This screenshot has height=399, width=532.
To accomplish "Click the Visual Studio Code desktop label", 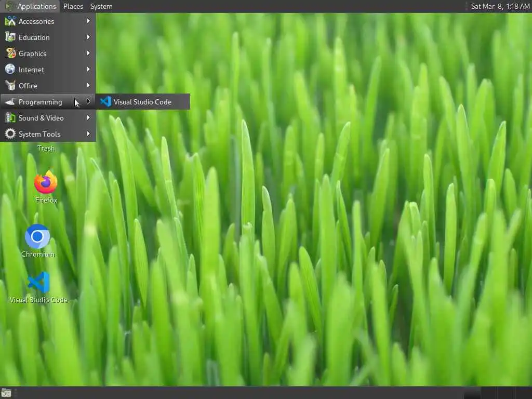I will click(x=38, y=300).
